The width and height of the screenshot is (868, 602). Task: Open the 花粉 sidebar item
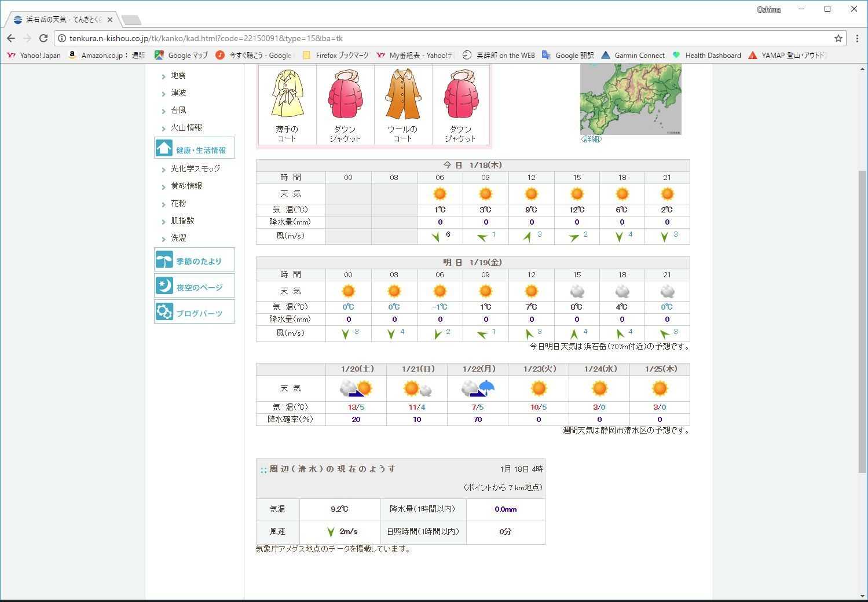(178, 203)
